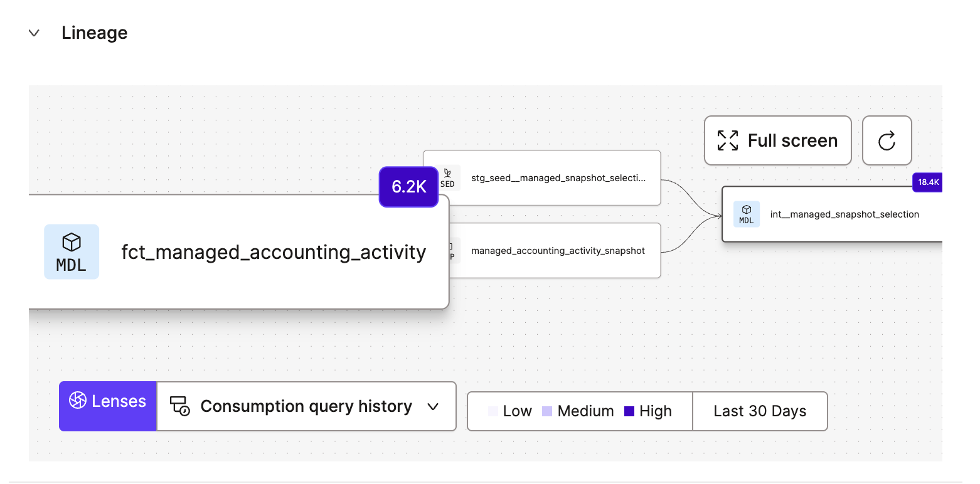The height and width of the screenshot is (484, 980).
Task: Click the Full screen button
Action: click(777, 140)
